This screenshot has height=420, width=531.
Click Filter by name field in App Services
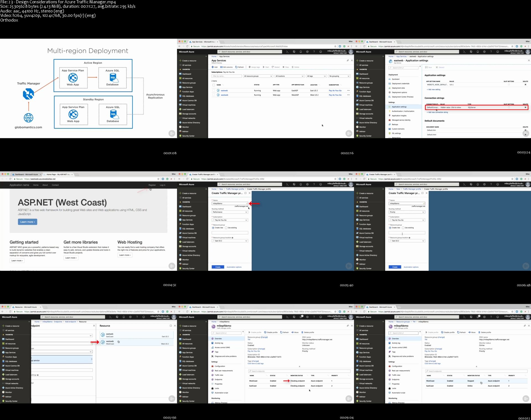227,76
